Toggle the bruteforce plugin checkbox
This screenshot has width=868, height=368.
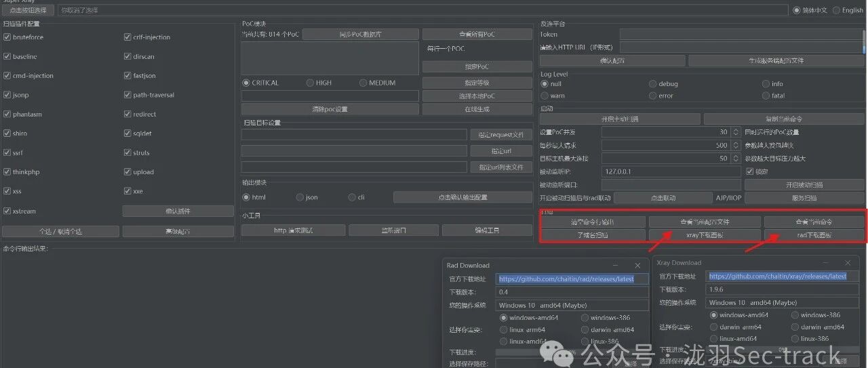(7, 37)
